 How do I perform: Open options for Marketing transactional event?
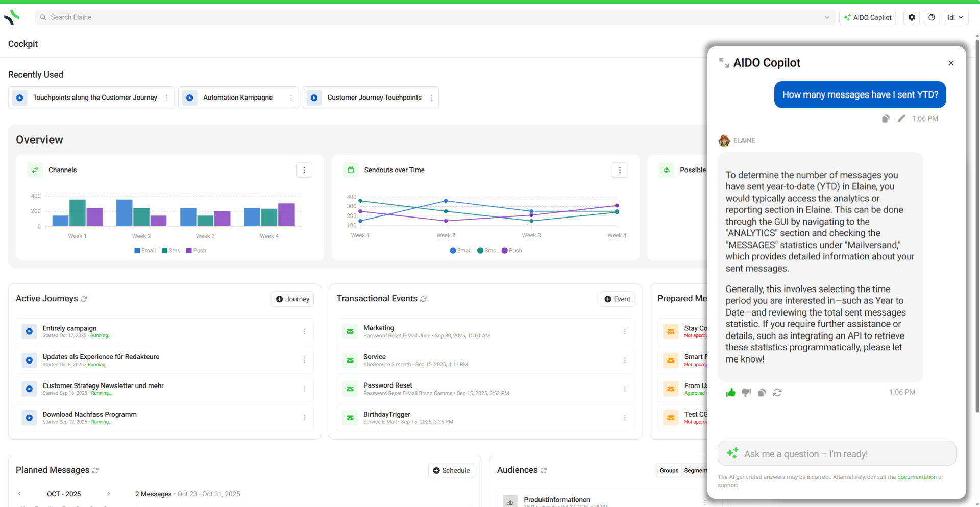click(625, 331)
